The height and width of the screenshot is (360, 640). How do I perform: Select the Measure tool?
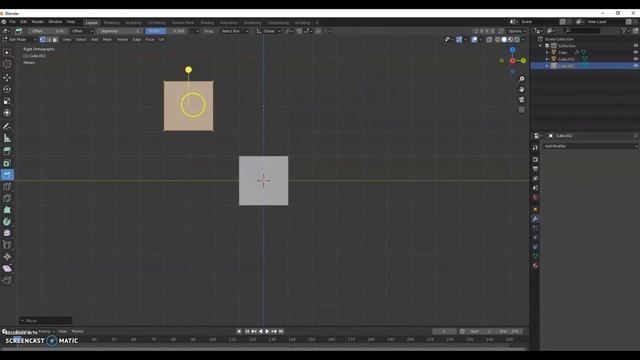(x=7, y=138)
